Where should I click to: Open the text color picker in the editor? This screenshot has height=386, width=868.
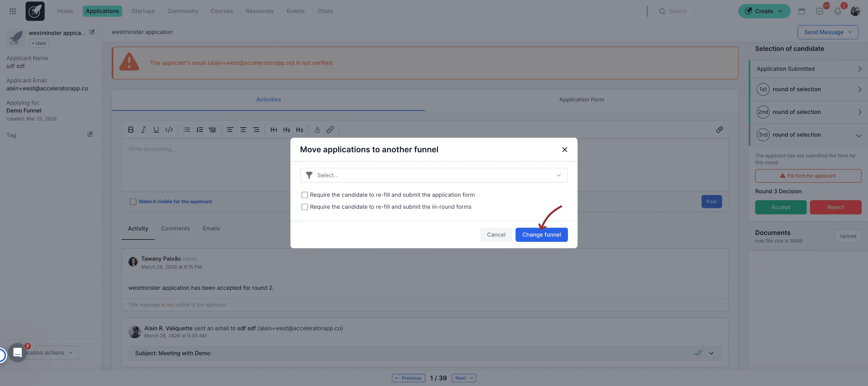coord(317,129)
